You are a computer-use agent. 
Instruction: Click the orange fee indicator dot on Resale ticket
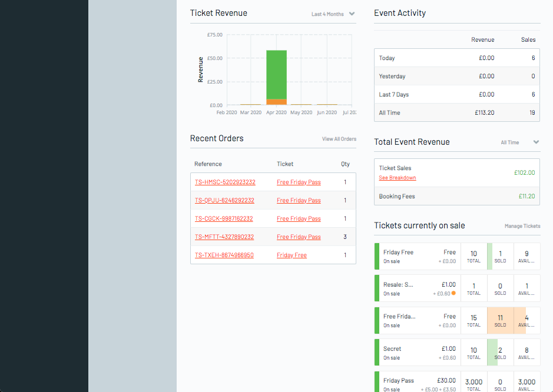[x=454, y=292]
